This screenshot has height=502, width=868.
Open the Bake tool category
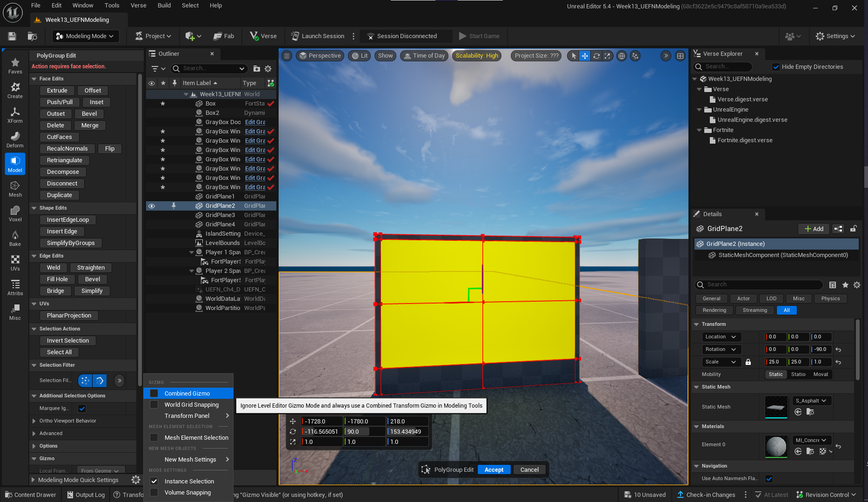tap(15, 238)
